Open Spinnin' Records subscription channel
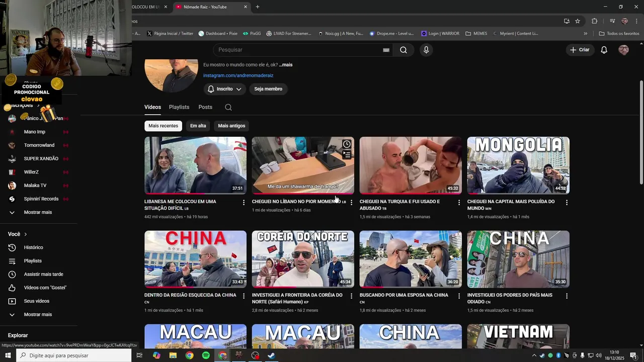 coord(41,199)
